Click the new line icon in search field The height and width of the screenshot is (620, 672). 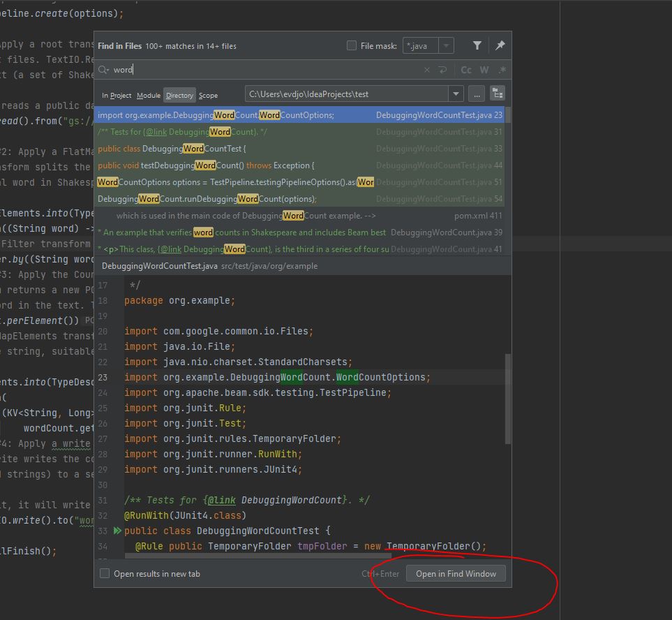coord(442,70)
